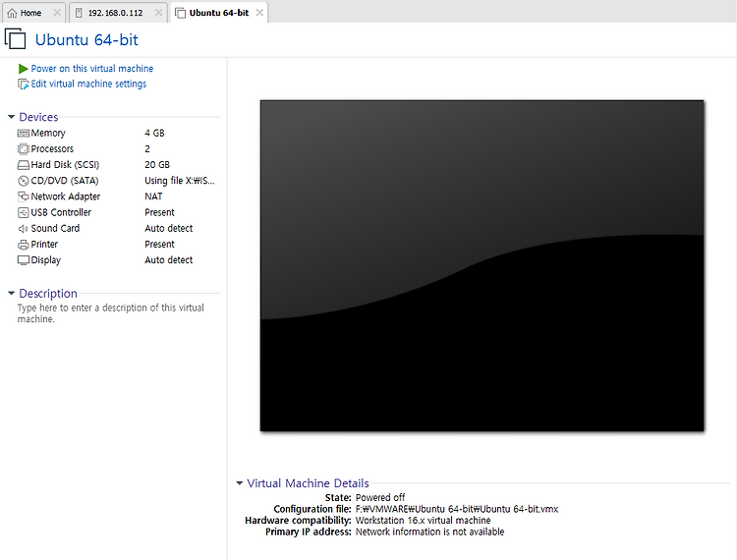Click the edit settings icon

coord(23,84)
